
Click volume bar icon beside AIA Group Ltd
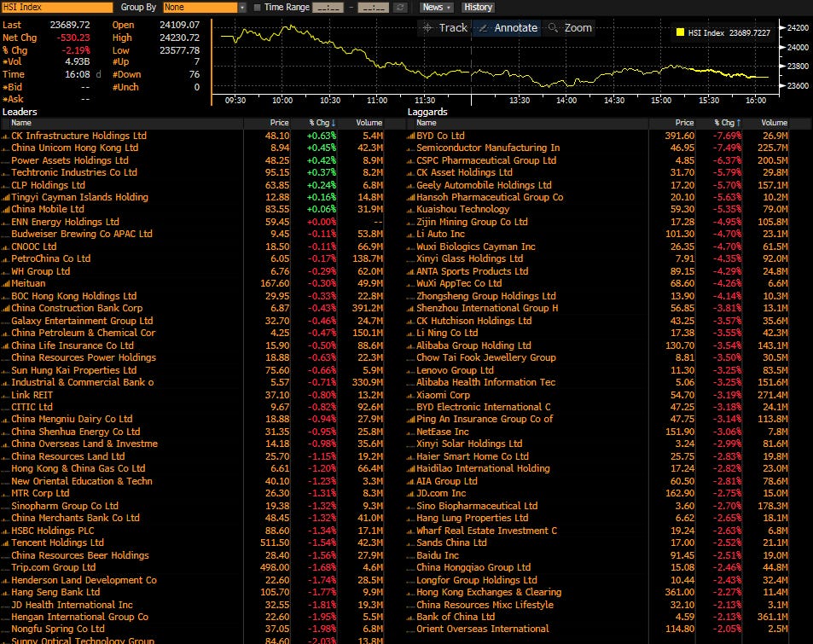(410, 482)
